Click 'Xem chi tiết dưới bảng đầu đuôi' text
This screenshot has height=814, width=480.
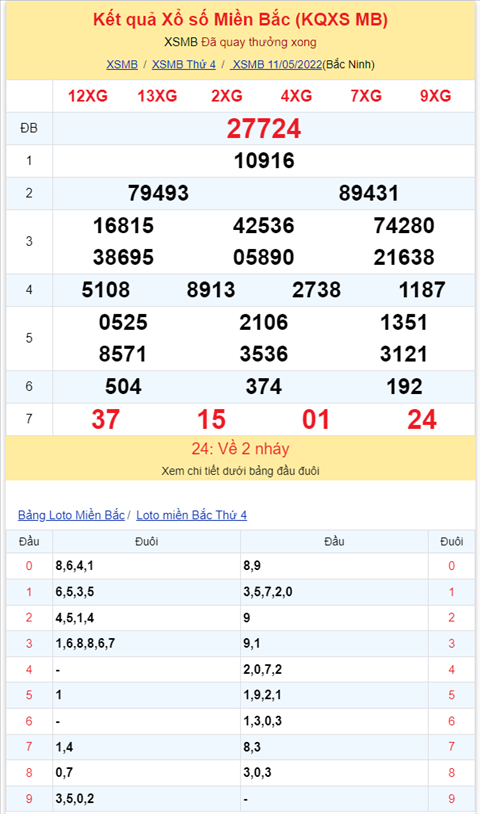coord(240,471)
